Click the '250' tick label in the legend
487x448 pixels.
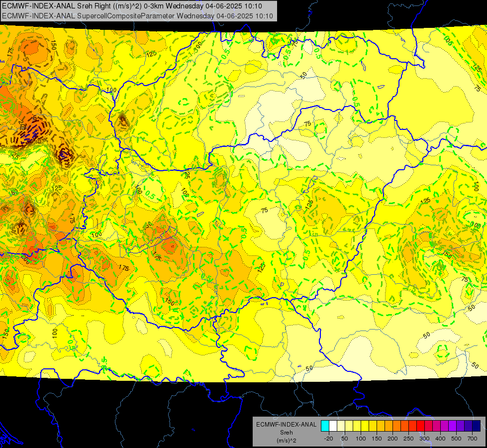click(x=408, y=439)
